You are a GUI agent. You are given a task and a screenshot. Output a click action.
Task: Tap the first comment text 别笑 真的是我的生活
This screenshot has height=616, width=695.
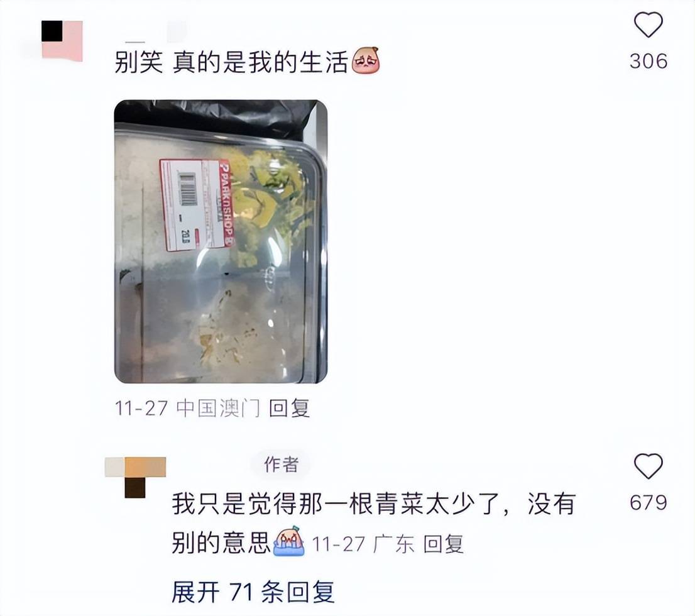231,62
